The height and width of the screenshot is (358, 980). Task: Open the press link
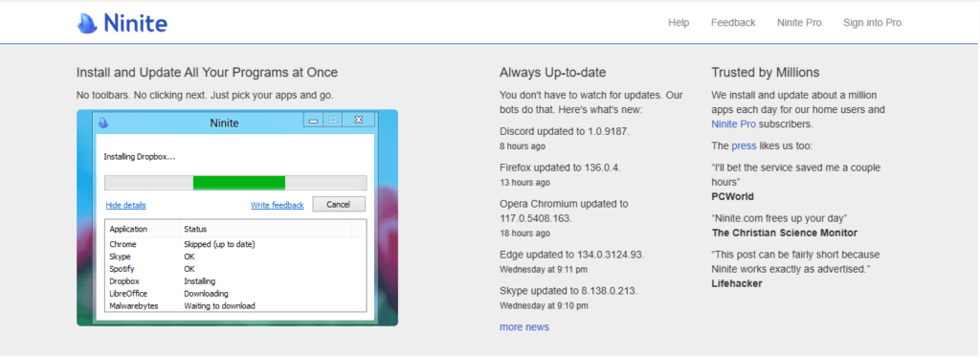(744, 145)
